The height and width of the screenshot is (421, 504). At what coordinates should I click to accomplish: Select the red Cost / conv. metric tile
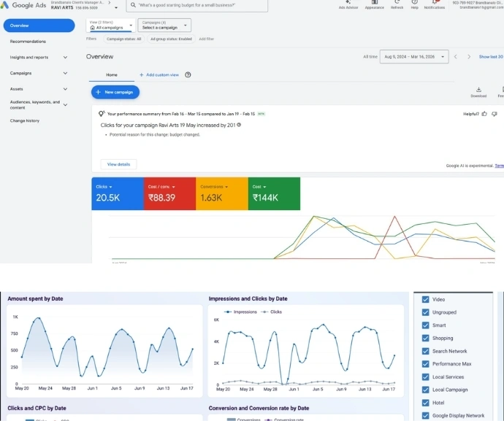coord(169,193)
